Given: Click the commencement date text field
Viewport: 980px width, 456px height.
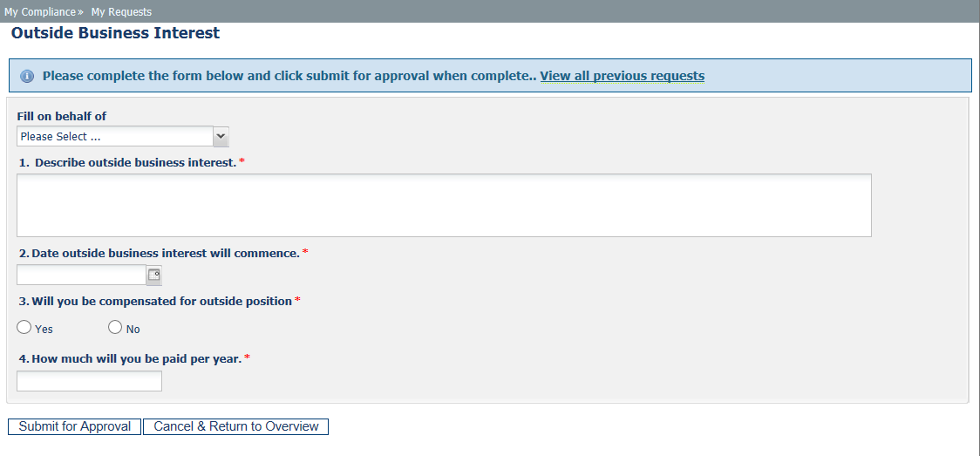Looking at the screenshot, I should pos(82,275).
